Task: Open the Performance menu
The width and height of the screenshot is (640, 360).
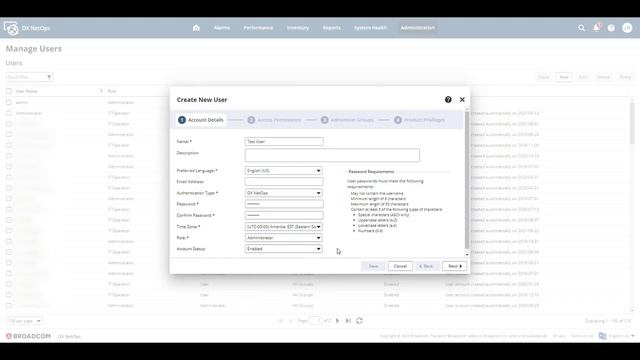Action: (258, 28)
